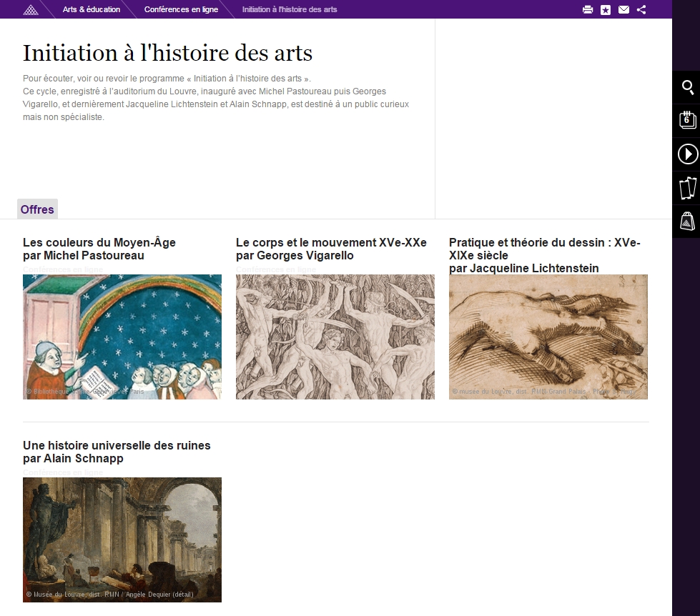Screen dimensions: 700x616
Task: Click the Louvre pyramid logo icon
Action: [30, 9]
